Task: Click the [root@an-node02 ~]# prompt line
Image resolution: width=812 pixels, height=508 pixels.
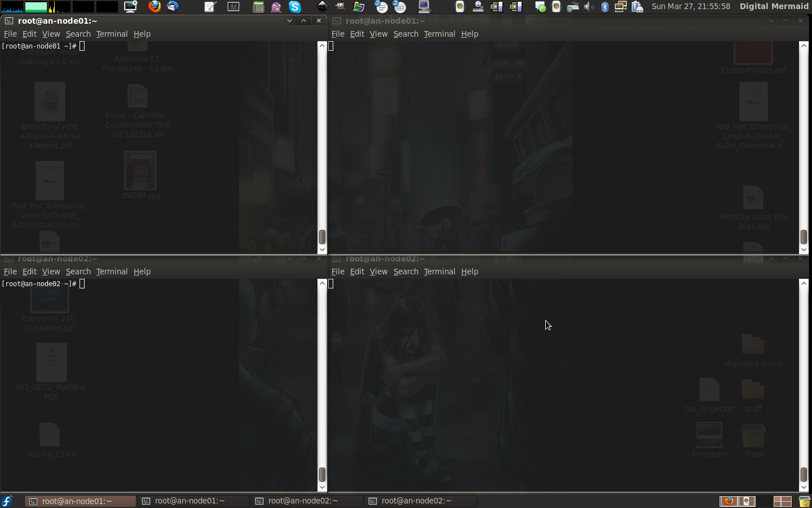Action: [39, 284]
